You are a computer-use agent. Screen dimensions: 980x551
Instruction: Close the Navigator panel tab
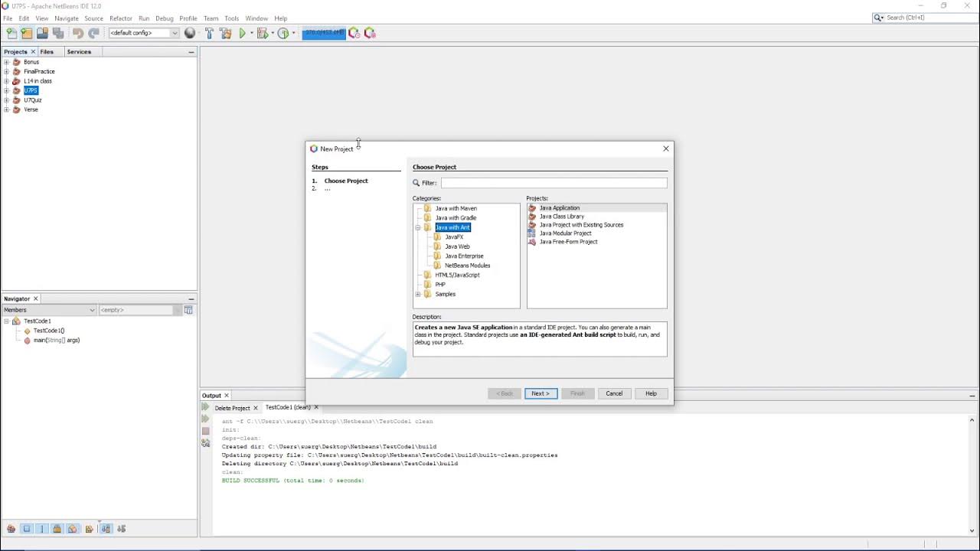click(x=35, y=298)
